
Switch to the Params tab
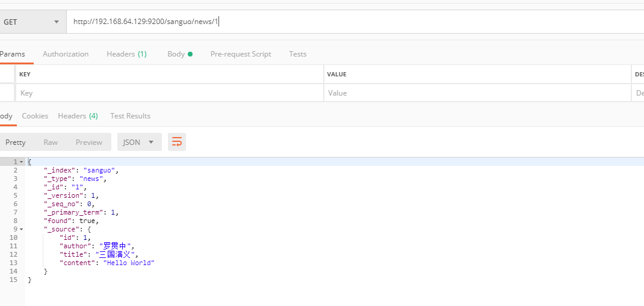tap(12, 54)
